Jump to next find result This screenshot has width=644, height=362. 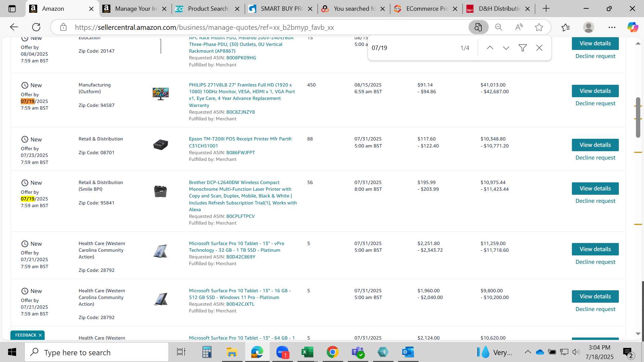(506, 48)
